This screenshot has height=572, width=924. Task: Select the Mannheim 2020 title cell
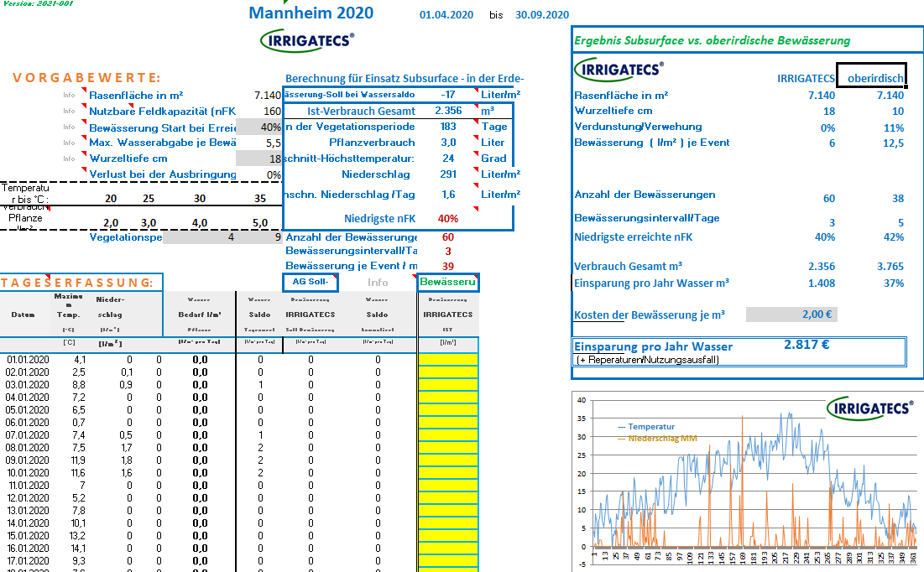pos(311,13)
